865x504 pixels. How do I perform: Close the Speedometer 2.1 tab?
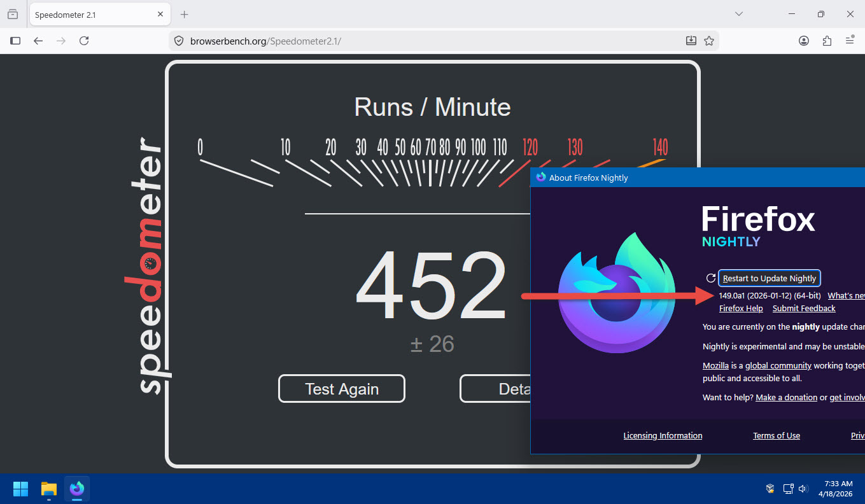click(160, 14)
